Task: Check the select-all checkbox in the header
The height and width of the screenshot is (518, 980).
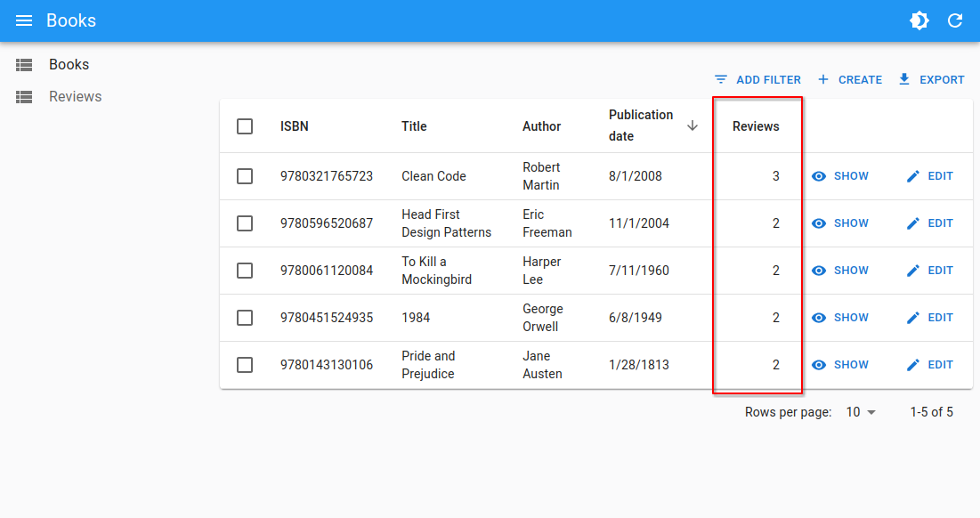Action: [245, 126]
